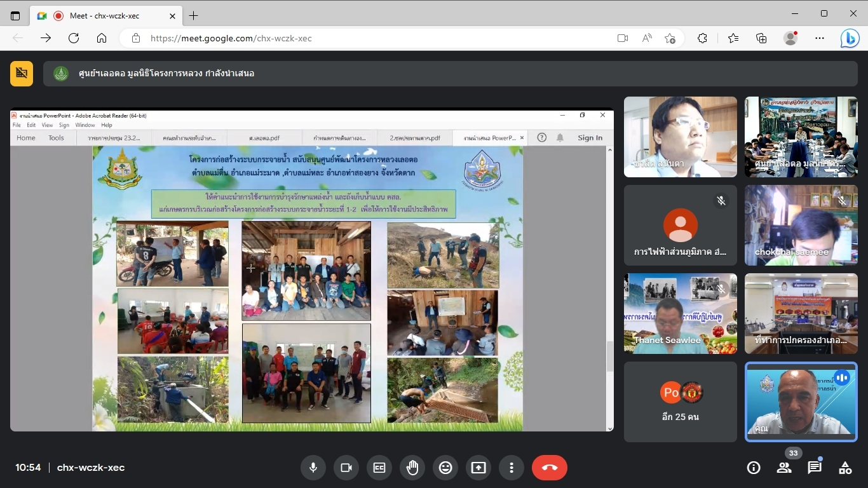Screen dimensions: 868x488
Task: Open tab actions menu icon
Action: coord(15,15)
